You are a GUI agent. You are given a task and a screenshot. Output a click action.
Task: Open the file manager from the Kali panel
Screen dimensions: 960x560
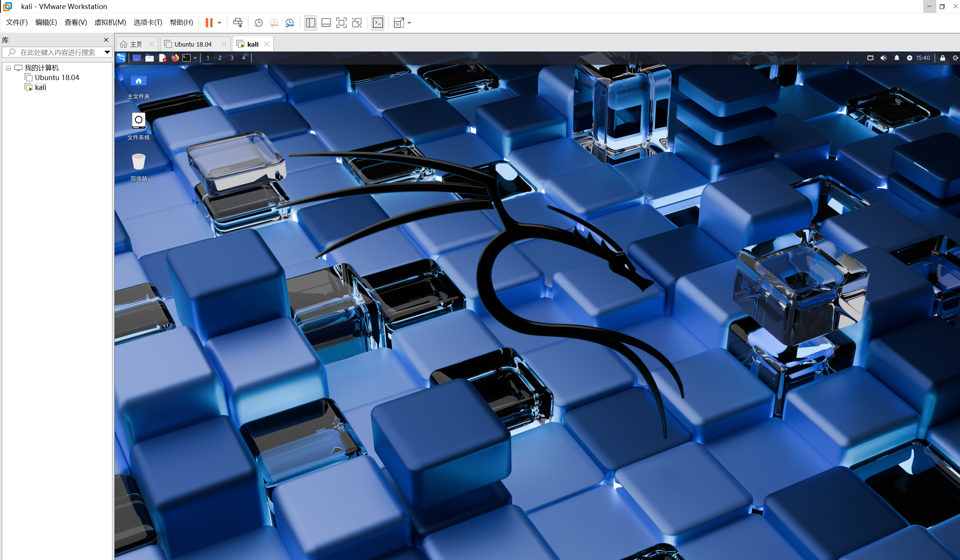[149, 58]
